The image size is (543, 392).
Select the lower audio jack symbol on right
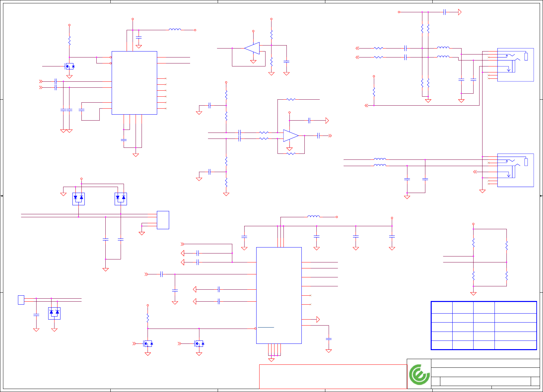click(x=515, y=170)
